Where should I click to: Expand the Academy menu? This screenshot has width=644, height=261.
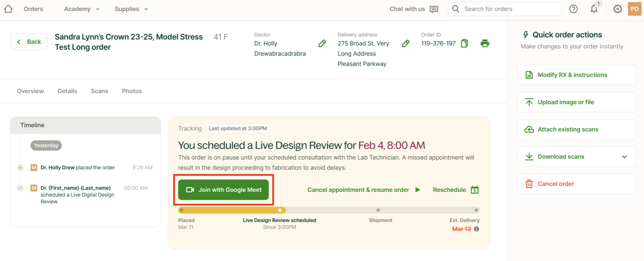pos(81,8)
